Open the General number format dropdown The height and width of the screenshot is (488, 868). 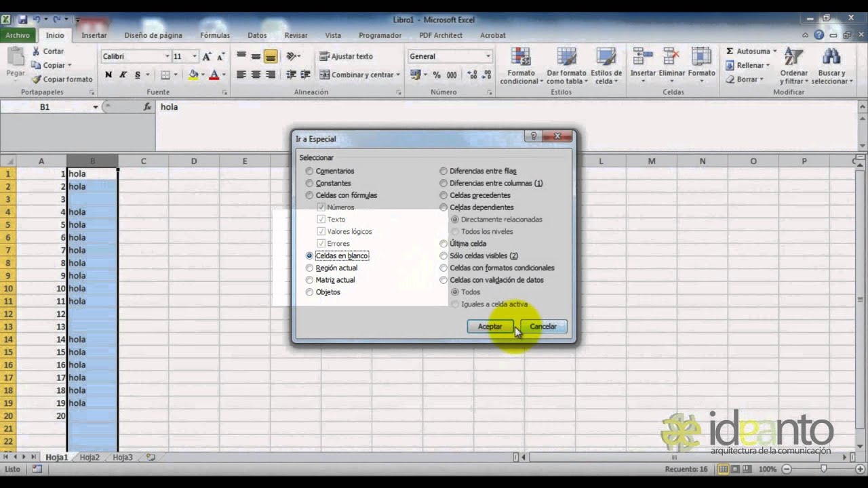tap(488, 56)
